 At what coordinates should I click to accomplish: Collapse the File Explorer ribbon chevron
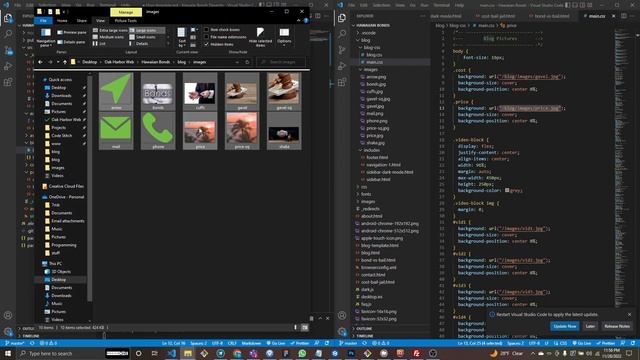[298, 20]
